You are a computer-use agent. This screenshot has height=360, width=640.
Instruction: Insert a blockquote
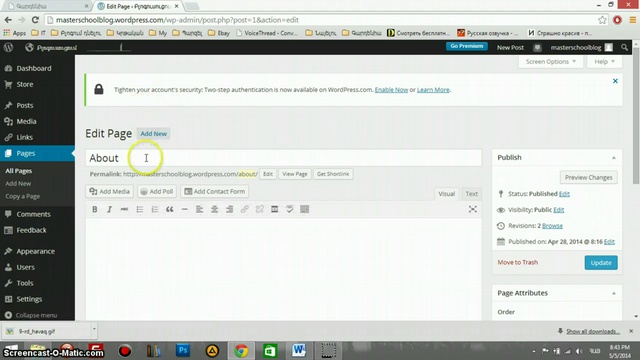click(x=169, y=209)
